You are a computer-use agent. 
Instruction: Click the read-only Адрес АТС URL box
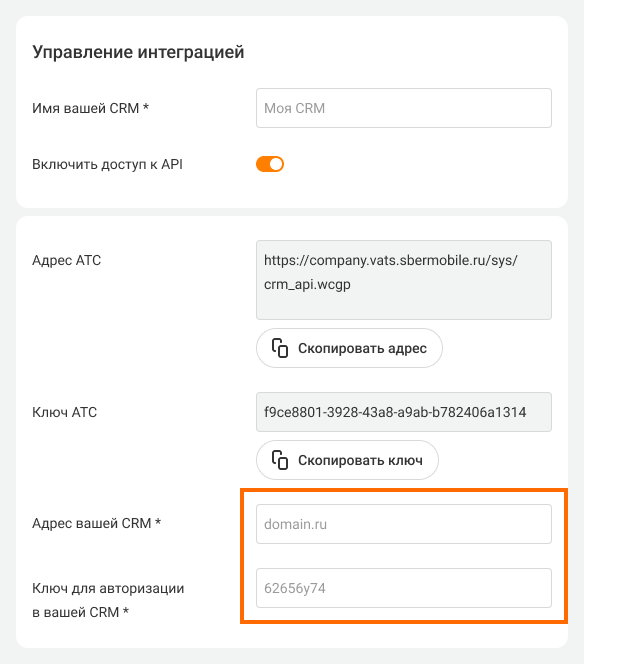404,279
